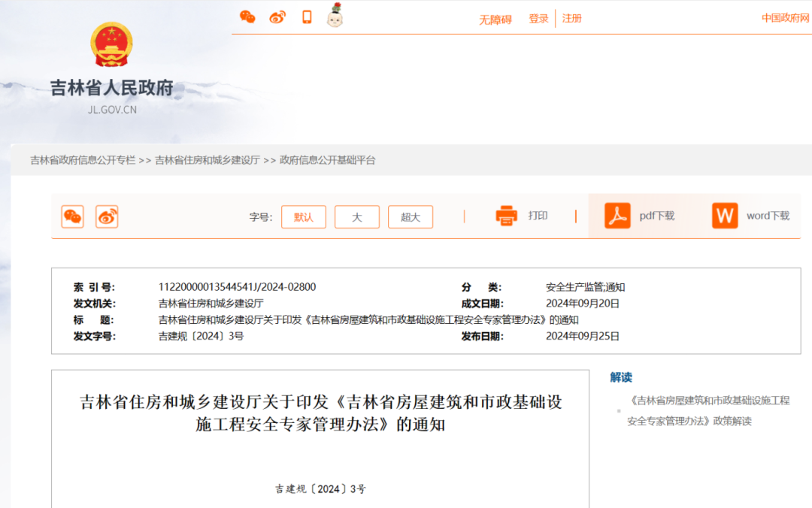The height and width of the screenshot is (508, 812).
Task: Open the mobile version phone icon
Action: click(307, 16)
